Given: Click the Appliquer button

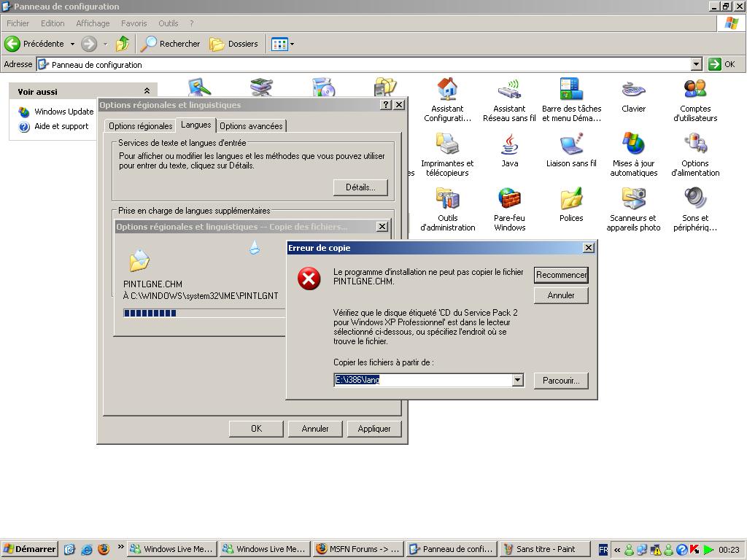Looking at the screenshot, I should coord(374,429).
